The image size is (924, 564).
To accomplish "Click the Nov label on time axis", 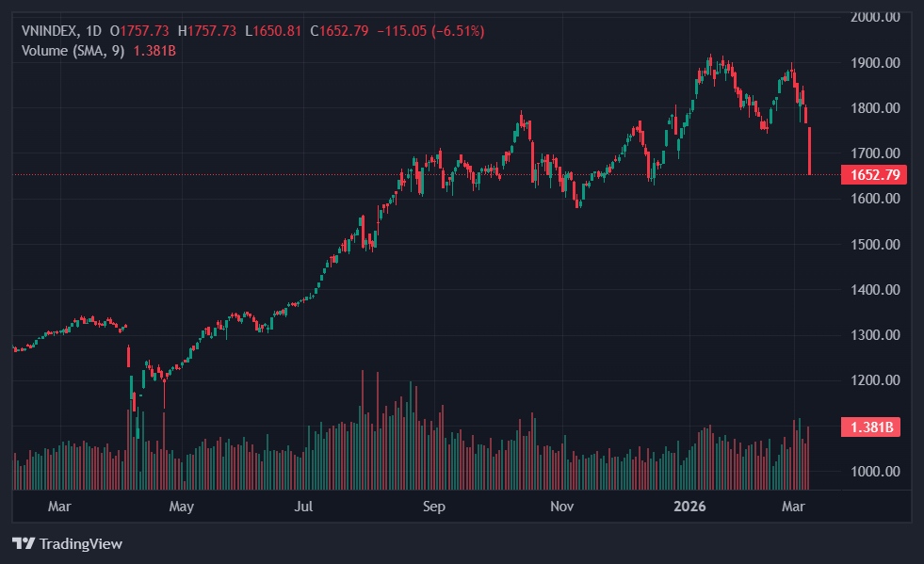I will [x=561, y=507].
